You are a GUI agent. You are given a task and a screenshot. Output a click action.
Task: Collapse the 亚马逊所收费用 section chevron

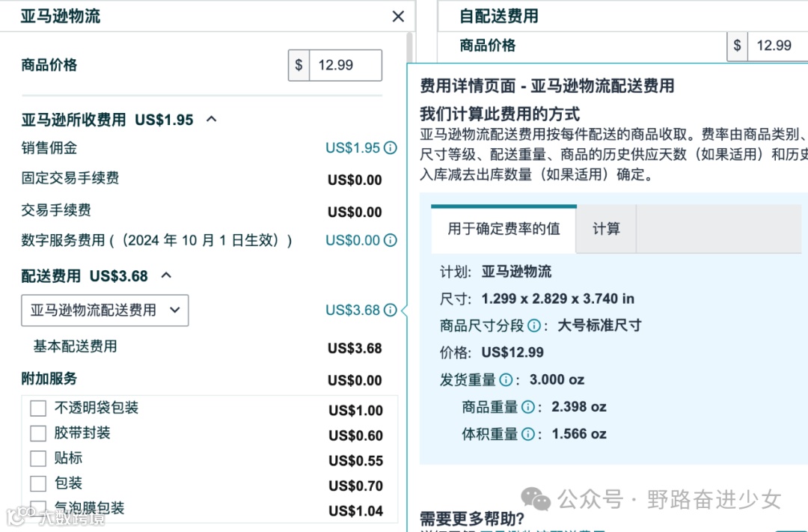(211, 119)
